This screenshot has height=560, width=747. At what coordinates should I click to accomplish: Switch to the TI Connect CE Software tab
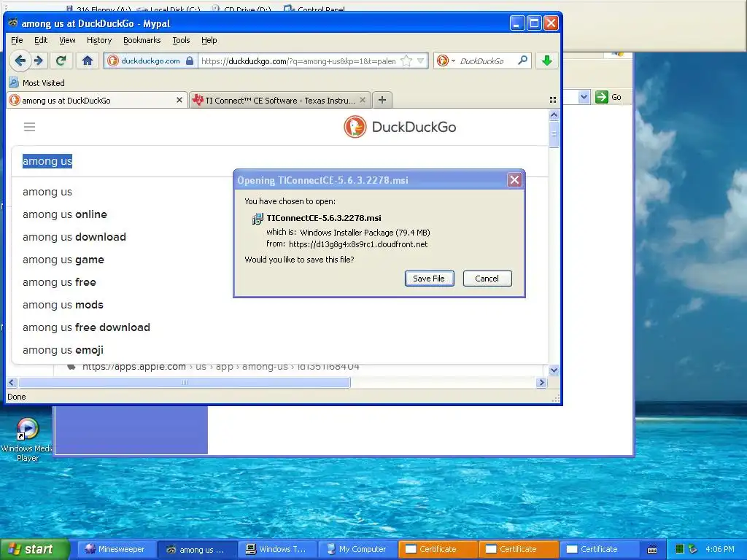point(279,100)
